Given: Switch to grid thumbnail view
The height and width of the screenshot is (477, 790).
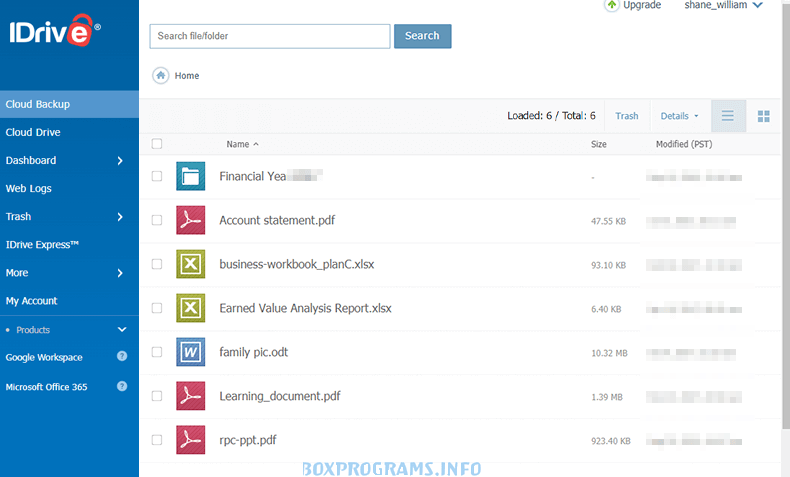Looking at the screenshot, I should (x=763, y=116).
